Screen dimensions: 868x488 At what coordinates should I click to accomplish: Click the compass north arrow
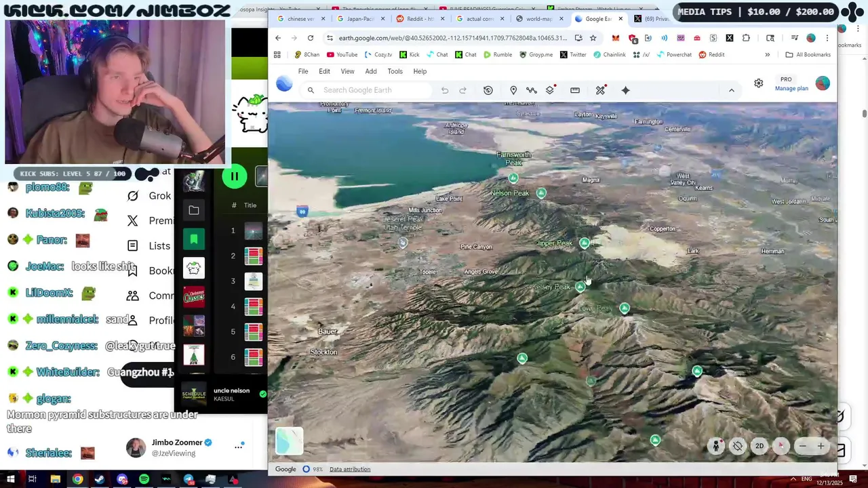pyautogui.click(x=781, y=446)
